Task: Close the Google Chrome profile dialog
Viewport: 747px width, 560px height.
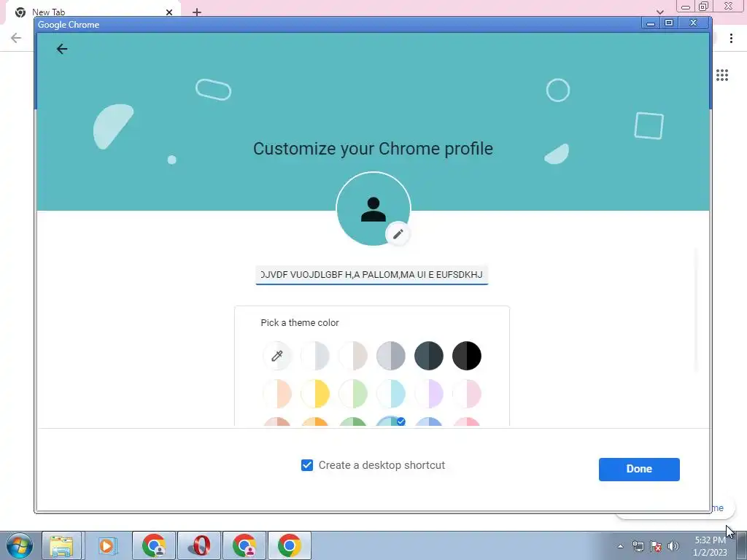Action: click(694, 23)
